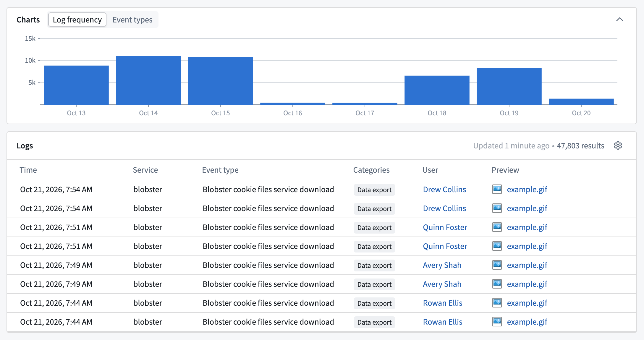Sort by the Time column header
Image resolution: width=644 pixels, height=340 pixels.
(x=28, y=170)
